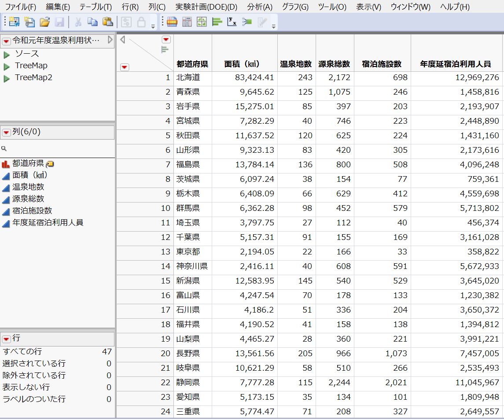Click the green bars icon in the grid corner
This screenshot has height=420, width=504.
[165, 49]
